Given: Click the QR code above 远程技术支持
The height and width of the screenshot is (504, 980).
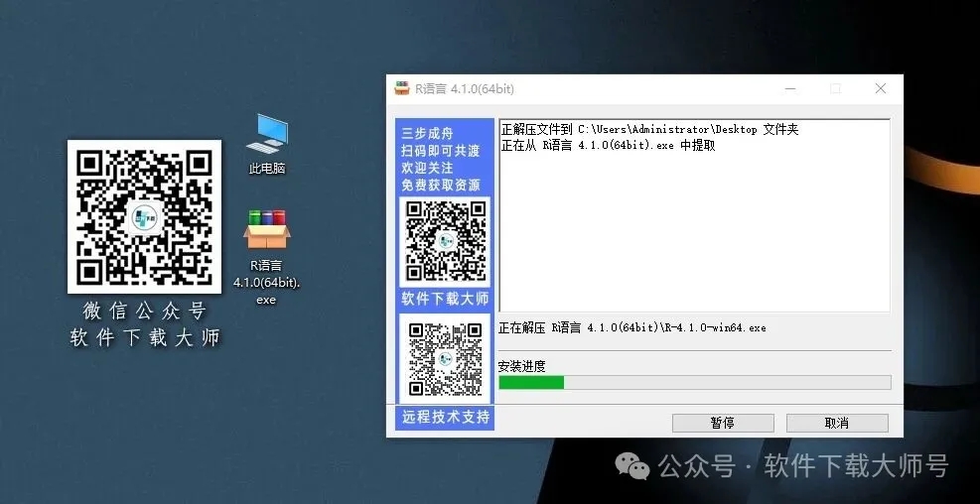Looking at the screenshot, I should pyautogui.click(x=446, y=358).
